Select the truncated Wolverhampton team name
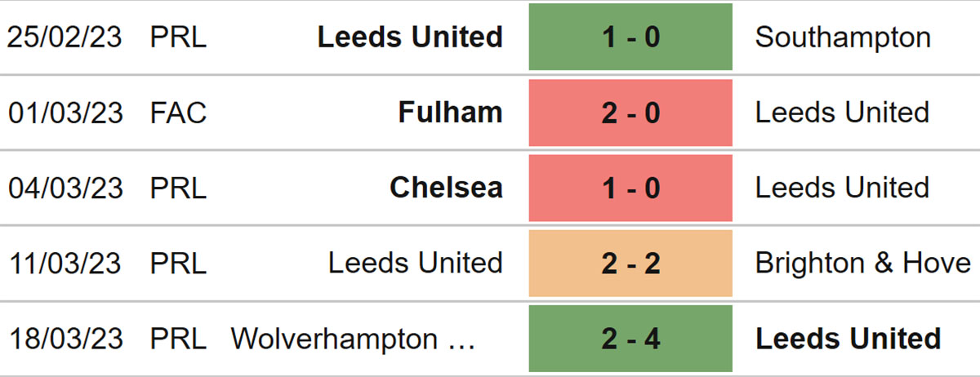Image resolution: width=980 pixels, height=377 pixels. 353,339
